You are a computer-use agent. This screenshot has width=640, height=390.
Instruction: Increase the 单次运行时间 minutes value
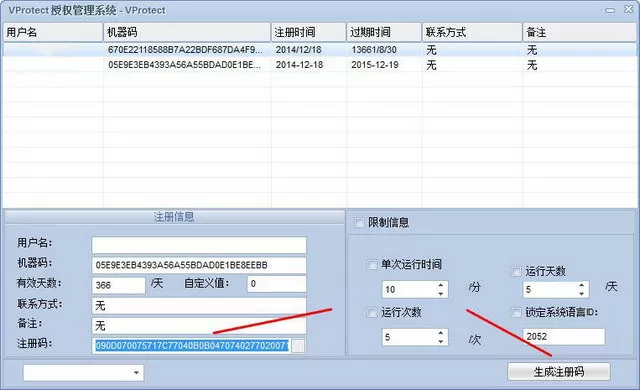440,285
